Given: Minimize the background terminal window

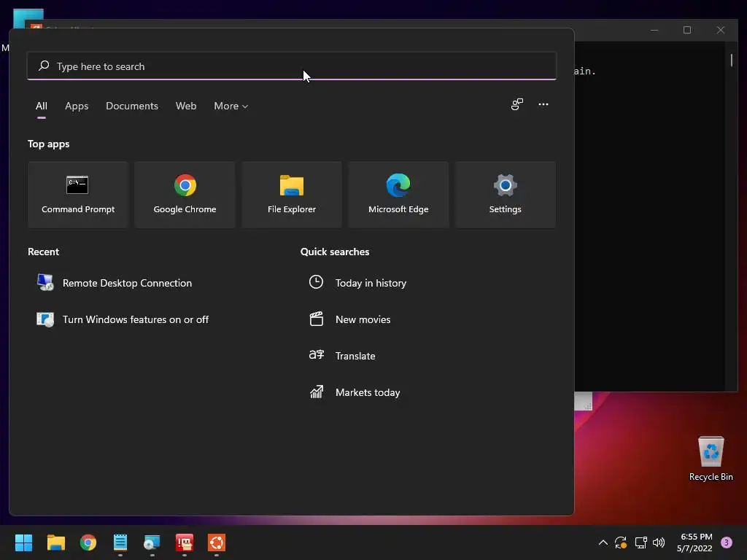Looking at the screenshot, I should 654,30.
